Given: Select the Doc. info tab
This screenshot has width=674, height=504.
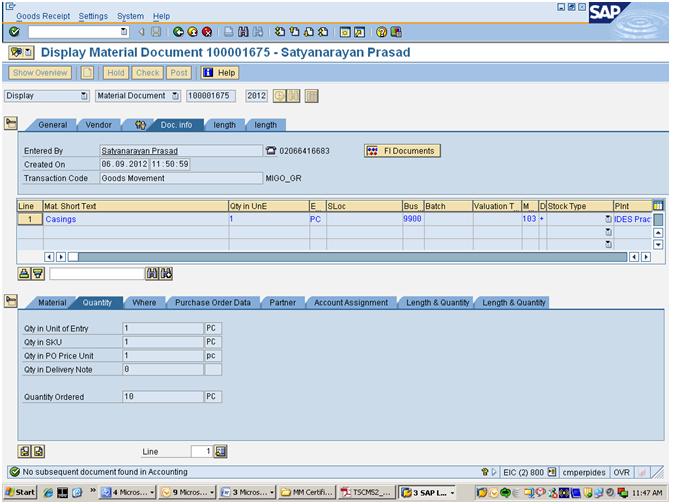Looking at the screenshot, I should pyautogui.click(x=176, y=125).
